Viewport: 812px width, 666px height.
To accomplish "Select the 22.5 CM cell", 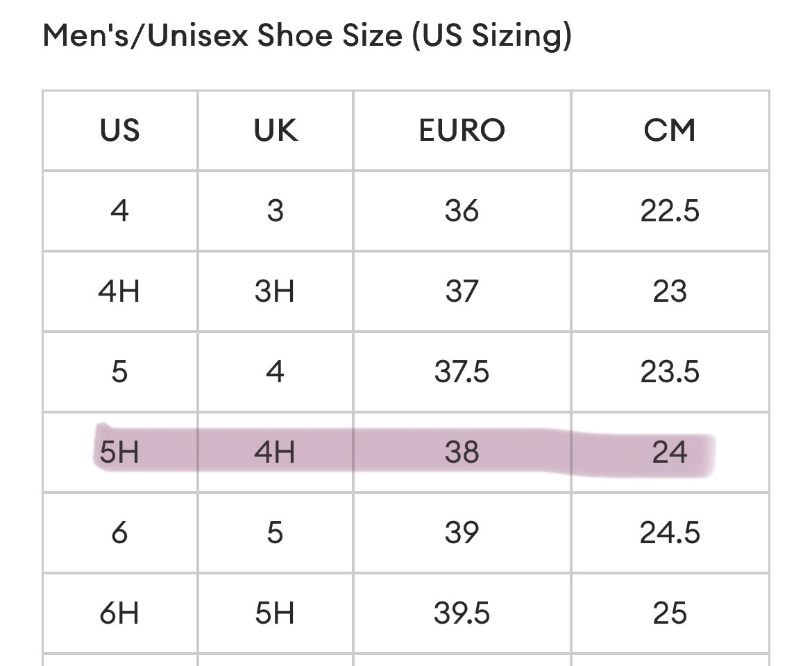I will coord(670,211).
